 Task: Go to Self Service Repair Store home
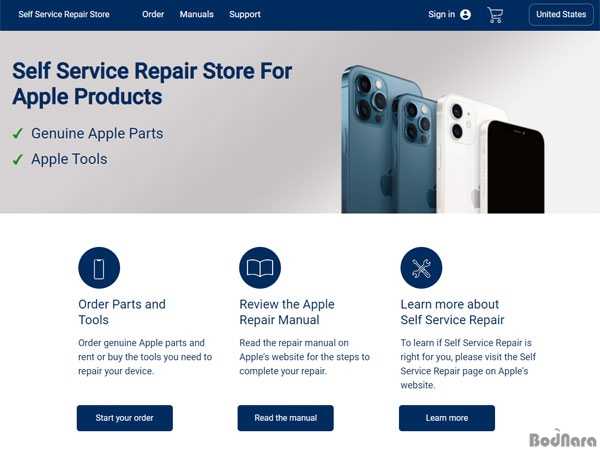click(64, 15)
